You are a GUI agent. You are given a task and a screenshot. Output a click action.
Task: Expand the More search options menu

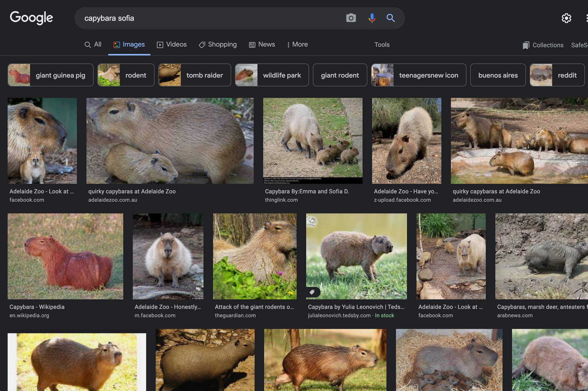[x=297, y=44]
